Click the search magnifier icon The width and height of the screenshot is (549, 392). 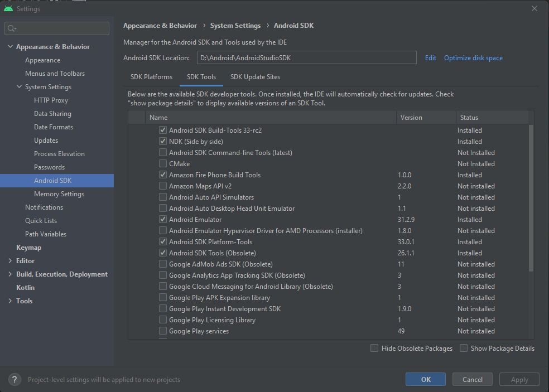tap(12, 28)
